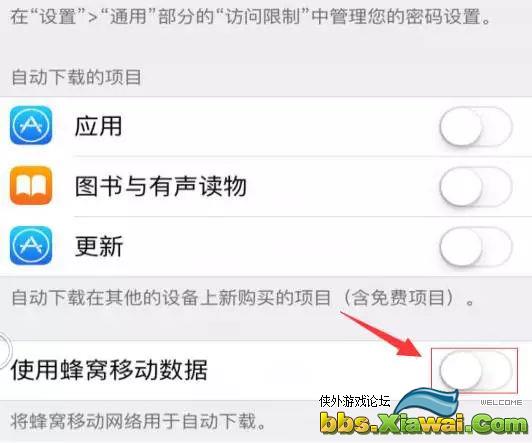The width and height of the screenshot is (532, 443).
Task: Open the bbs.Xiawai.Com watermark link
Action: coord(424,423)
